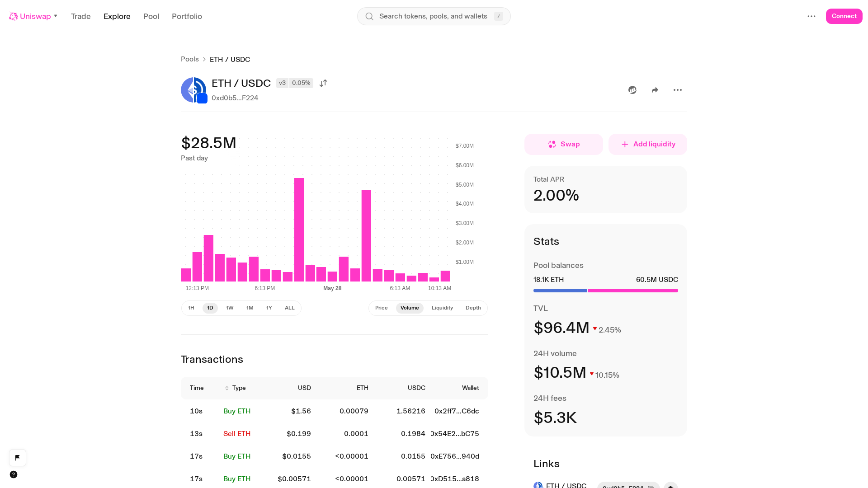Open the Trade menu
Viewport: 868px width, 488px height.
(x=81, y=16)
